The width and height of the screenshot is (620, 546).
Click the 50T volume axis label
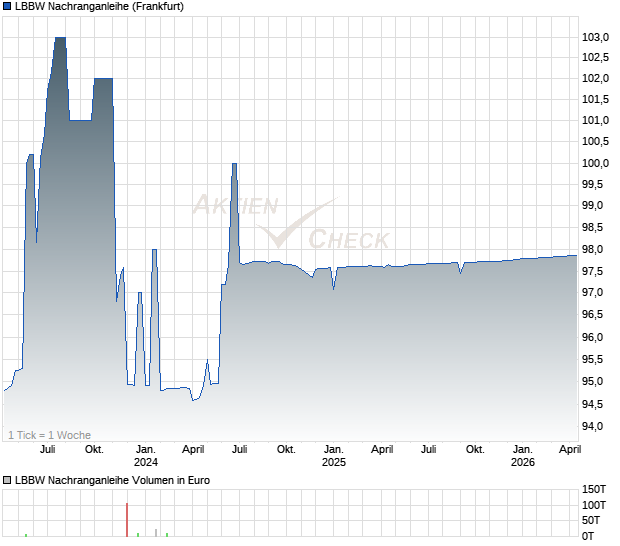(x=591, y=521)
